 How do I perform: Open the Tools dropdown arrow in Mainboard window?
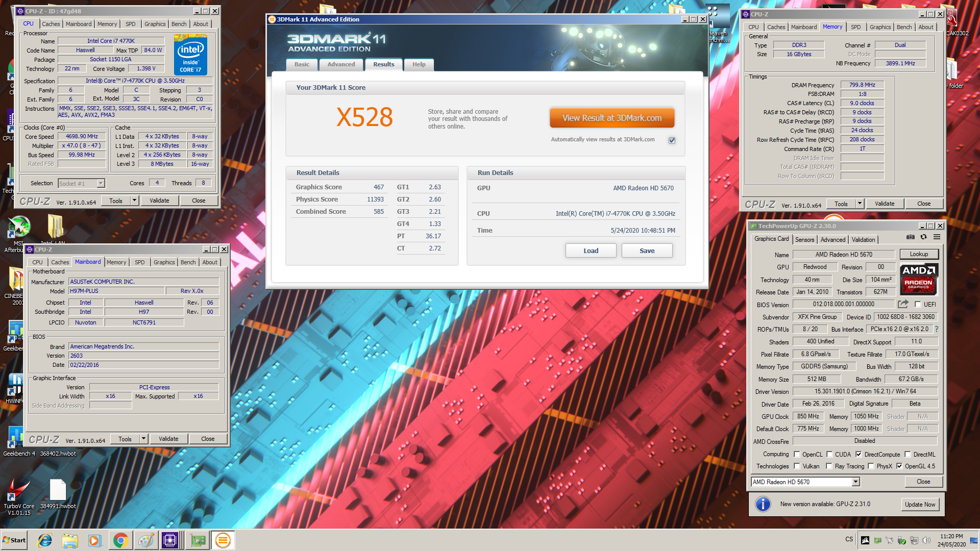144,439
